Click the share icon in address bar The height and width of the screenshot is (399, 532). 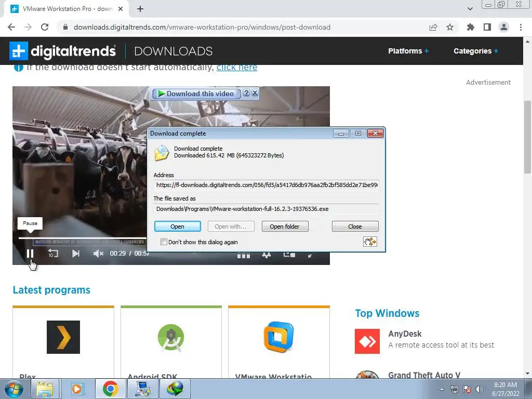coord(433,27)
